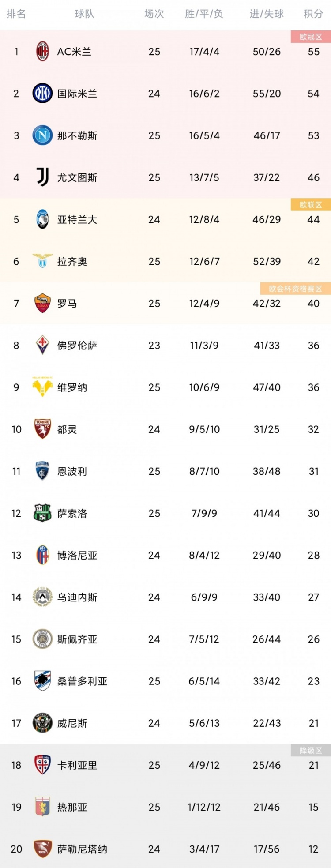Open the Lazio eagle emblem

click(42, 261)
